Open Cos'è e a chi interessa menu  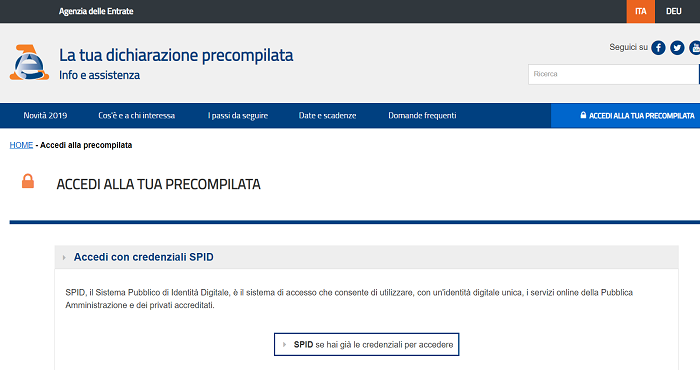point(137,116)
